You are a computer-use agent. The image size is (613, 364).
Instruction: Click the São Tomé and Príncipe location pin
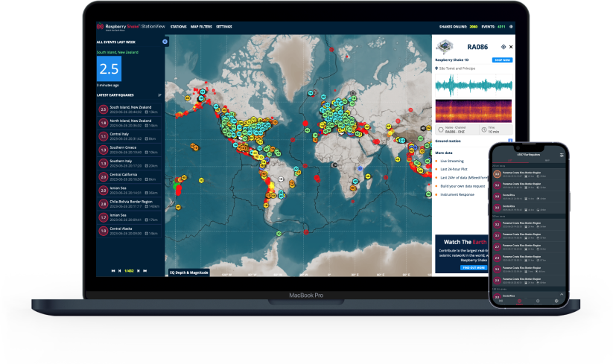pyautogui.click(x=436, y=68)
